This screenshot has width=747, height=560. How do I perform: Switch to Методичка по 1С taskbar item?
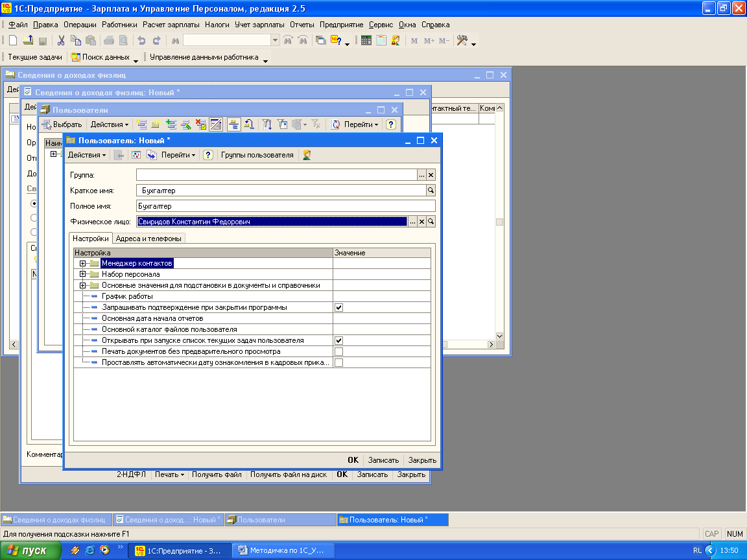283,550
